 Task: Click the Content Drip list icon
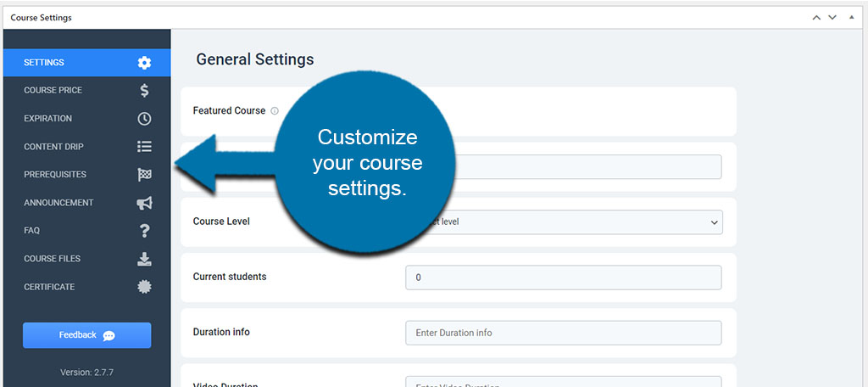point(144,146)
